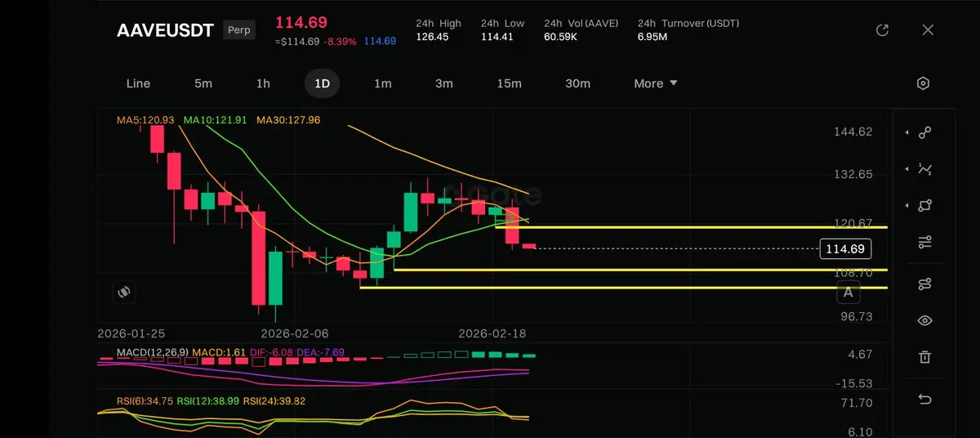Toggle drawings visibility with eye icon

point(925,321)
